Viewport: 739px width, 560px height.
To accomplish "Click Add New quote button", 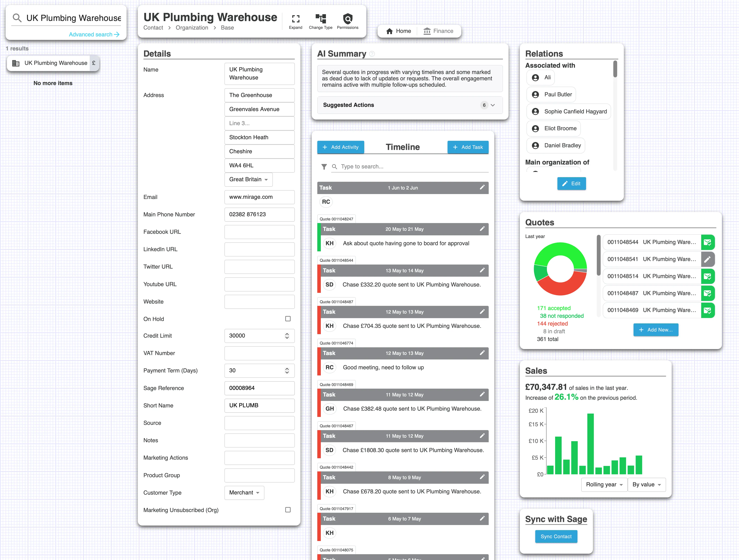I will coord(656,330).
